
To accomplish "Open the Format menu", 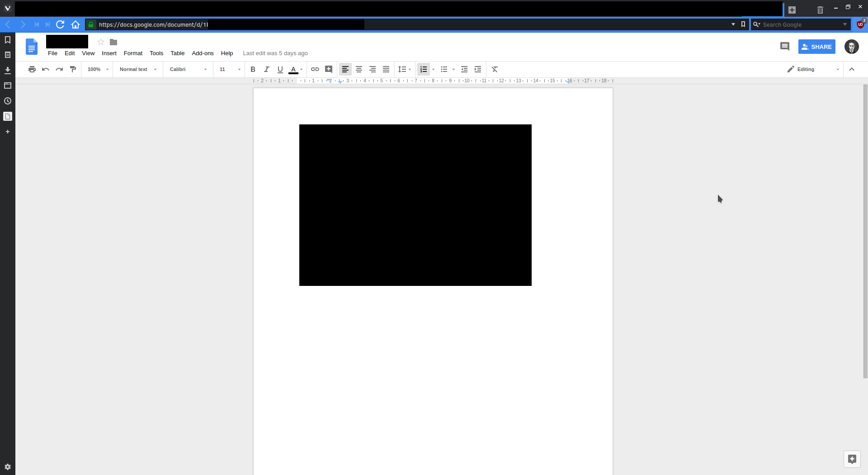I will click(133, 53).
